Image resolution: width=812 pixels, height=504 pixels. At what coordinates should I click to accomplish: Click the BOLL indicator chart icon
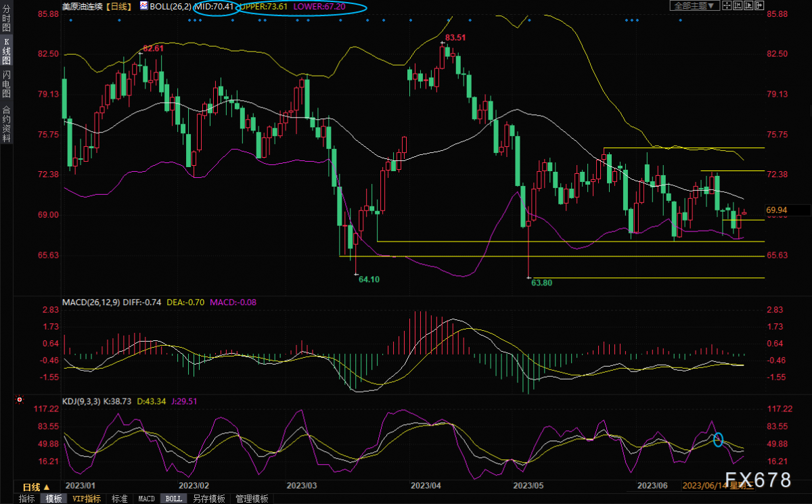(x=143, y=5)
